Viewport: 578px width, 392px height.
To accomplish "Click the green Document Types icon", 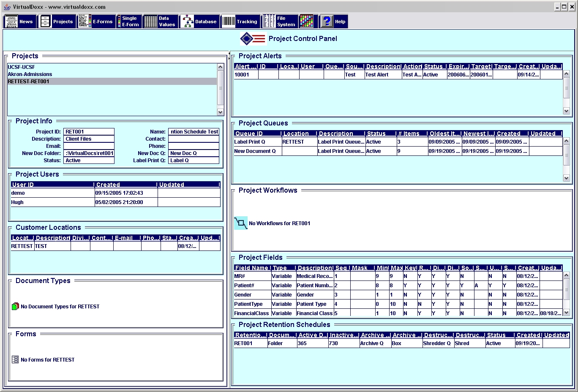I will pos(15,306).
